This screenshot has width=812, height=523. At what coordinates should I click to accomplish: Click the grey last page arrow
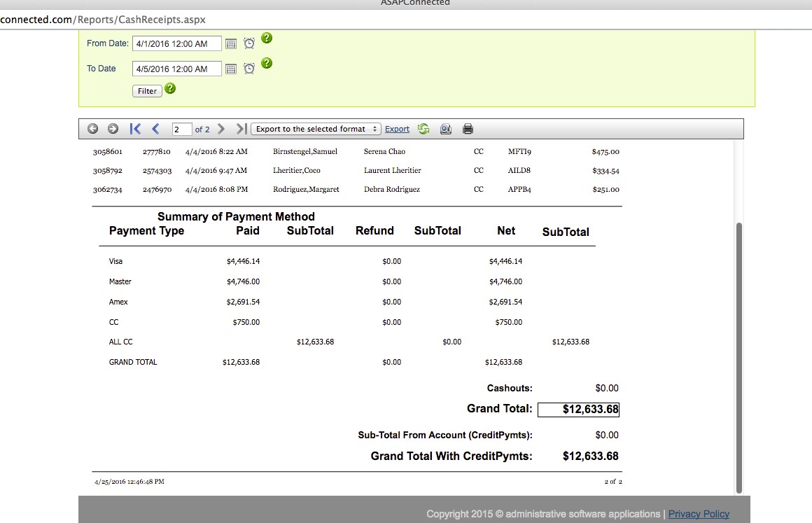(241, 129)
